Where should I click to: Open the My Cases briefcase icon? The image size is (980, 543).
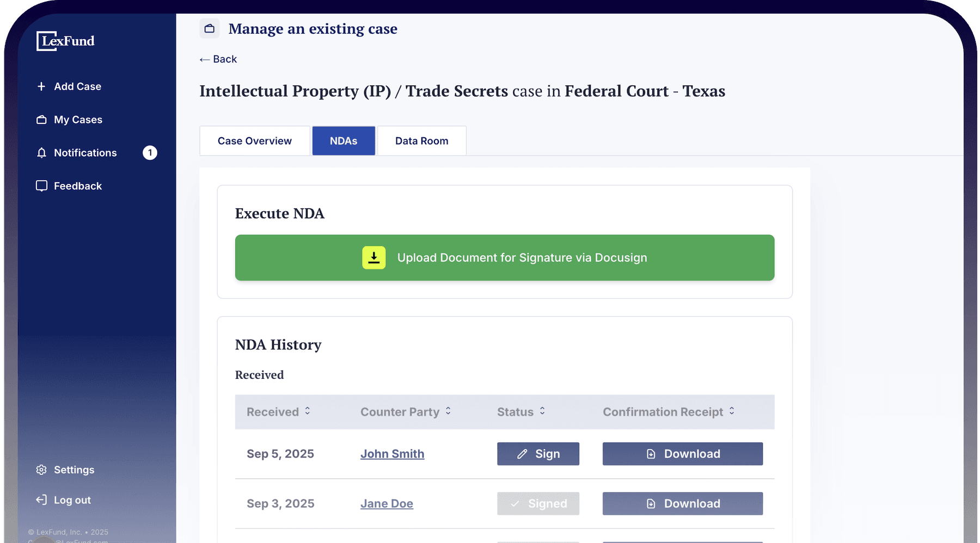coord(41,119)
